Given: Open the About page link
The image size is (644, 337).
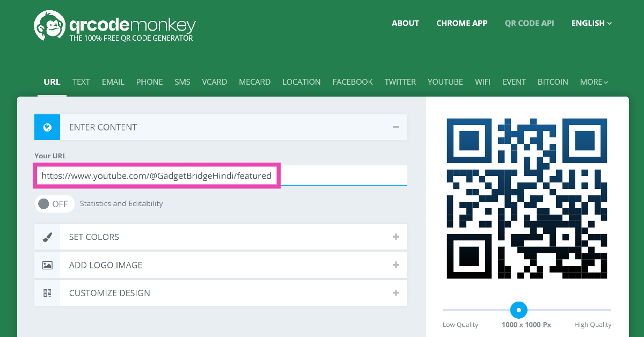Looking at the screenshot, I should (x=405, y=23).
